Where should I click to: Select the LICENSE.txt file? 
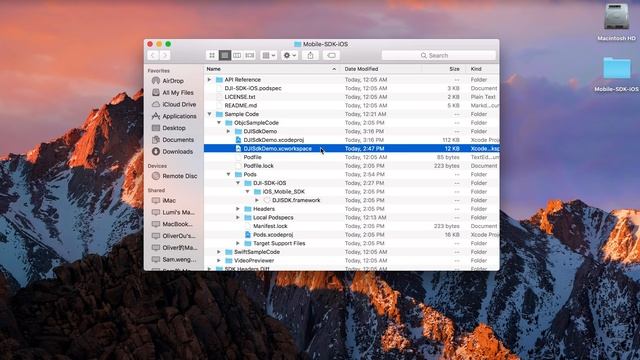click(x=351, y=97)
